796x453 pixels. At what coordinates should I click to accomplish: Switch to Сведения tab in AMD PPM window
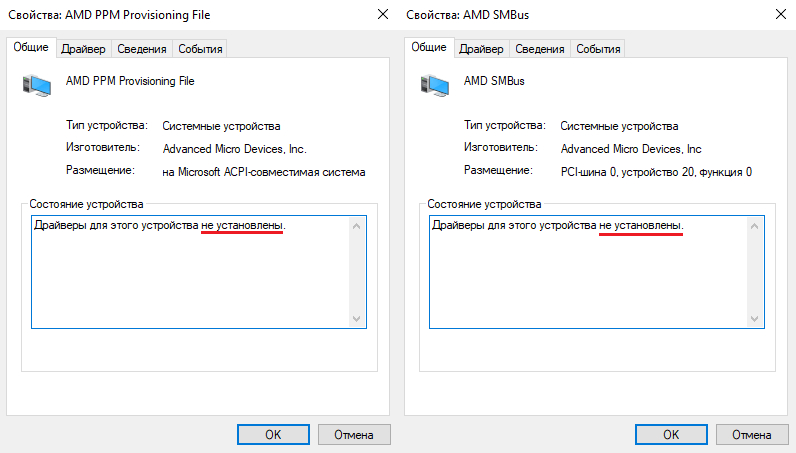[141, 49]
